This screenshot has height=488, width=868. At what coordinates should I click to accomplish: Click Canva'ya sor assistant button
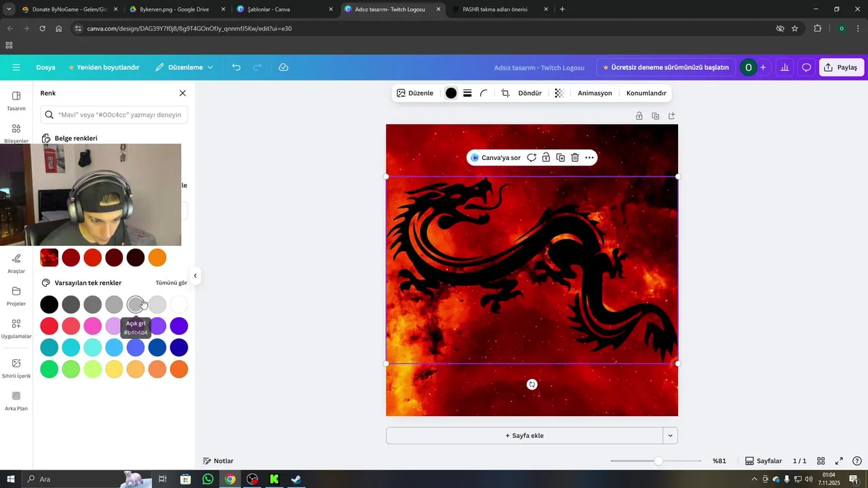496,158
